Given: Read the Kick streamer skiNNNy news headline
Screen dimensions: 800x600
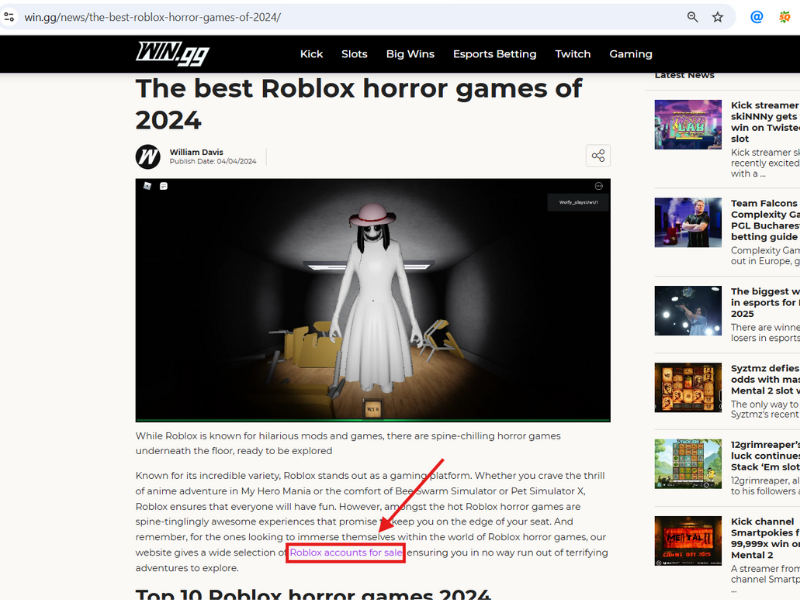Looking at the screenshot, I should 765,122.
